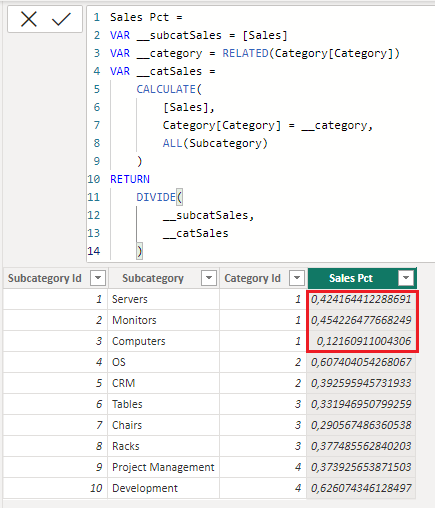
Task: Click the Sales Pct value 0,424164412288691
Action: point(361,299)
